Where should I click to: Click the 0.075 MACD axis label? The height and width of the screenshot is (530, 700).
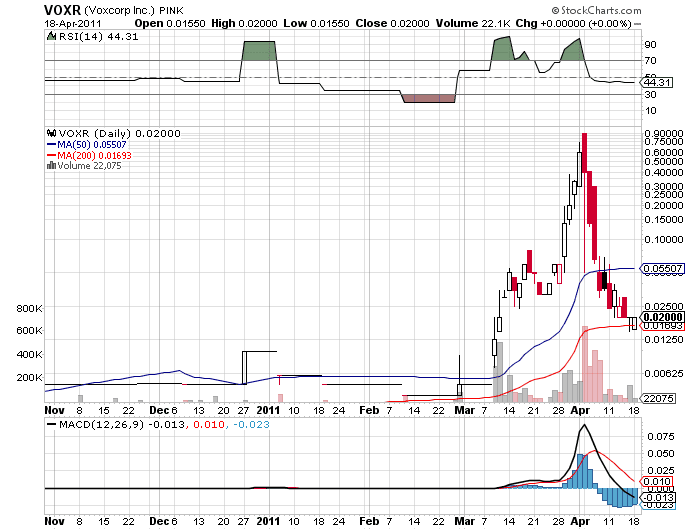pyautogui.click(x=661, y=436)
